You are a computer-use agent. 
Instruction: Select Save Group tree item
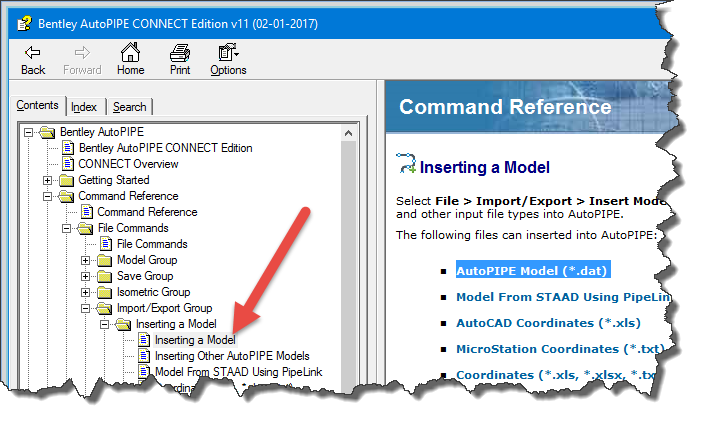pos(145,276)
